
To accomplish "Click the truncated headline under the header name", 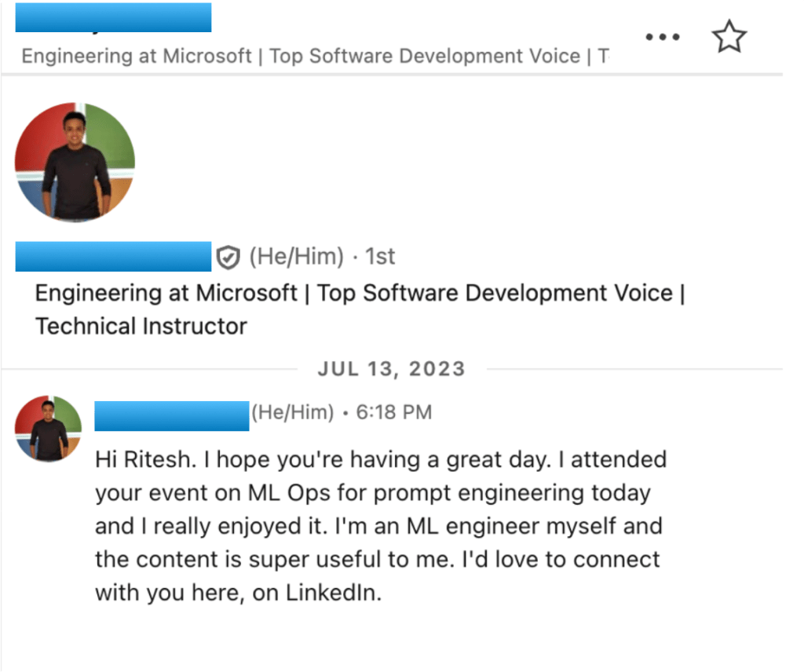I will point(314,57).
